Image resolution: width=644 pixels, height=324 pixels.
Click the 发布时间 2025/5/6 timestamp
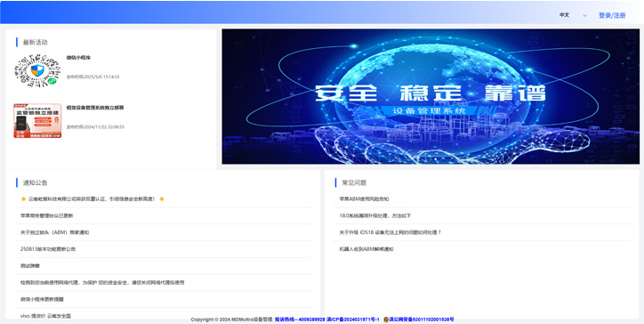(x=93, y=77)
